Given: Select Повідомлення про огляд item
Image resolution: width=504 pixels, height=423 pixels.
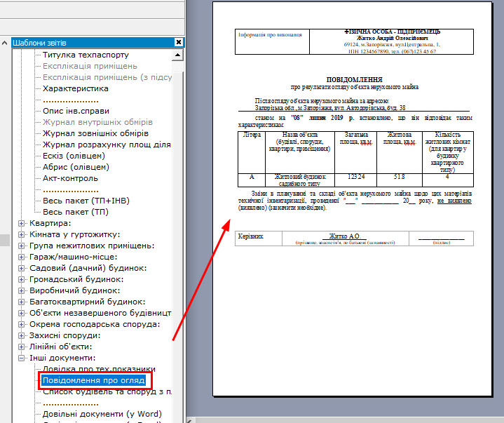Looking at the screenshot, I should coord(93,380).
